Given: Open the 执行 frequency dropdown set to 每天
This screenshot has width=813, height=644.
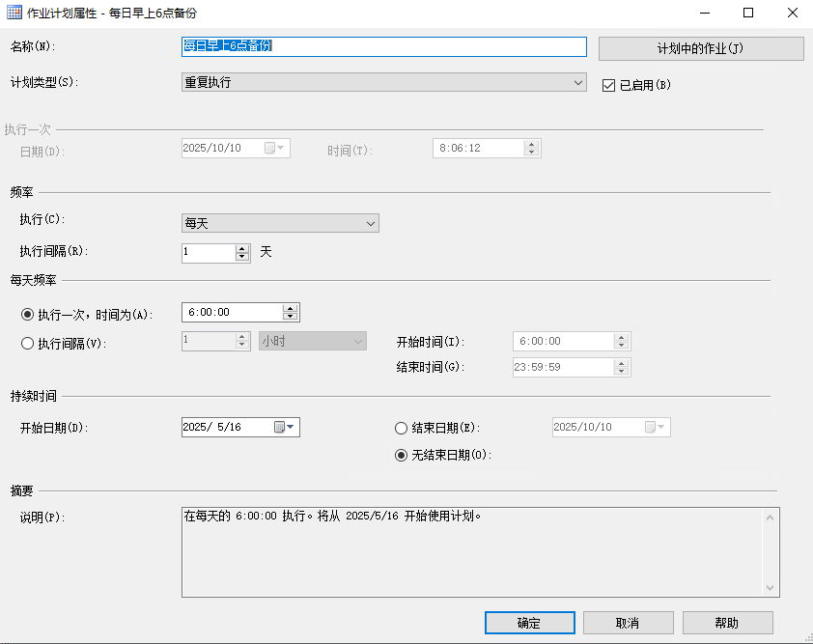Looking at the screenshot, I should (371, 223).
